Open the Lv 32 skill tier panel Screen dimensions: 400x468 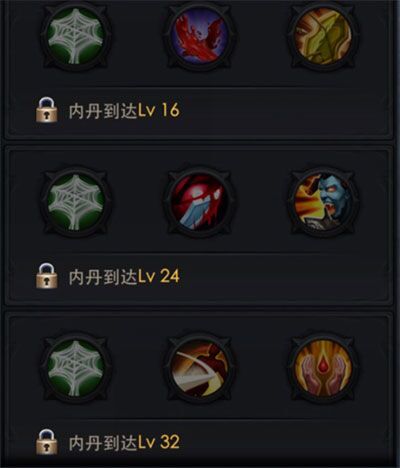pos(199,390)
